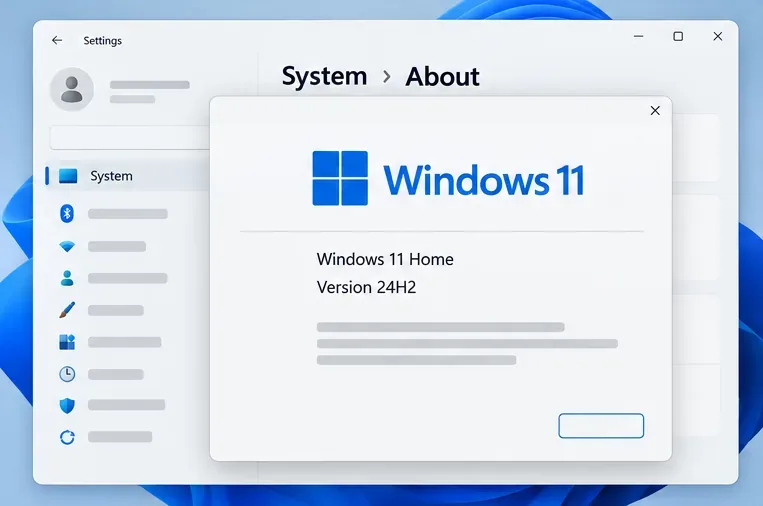Select the System sidebar item

(127, 176)
